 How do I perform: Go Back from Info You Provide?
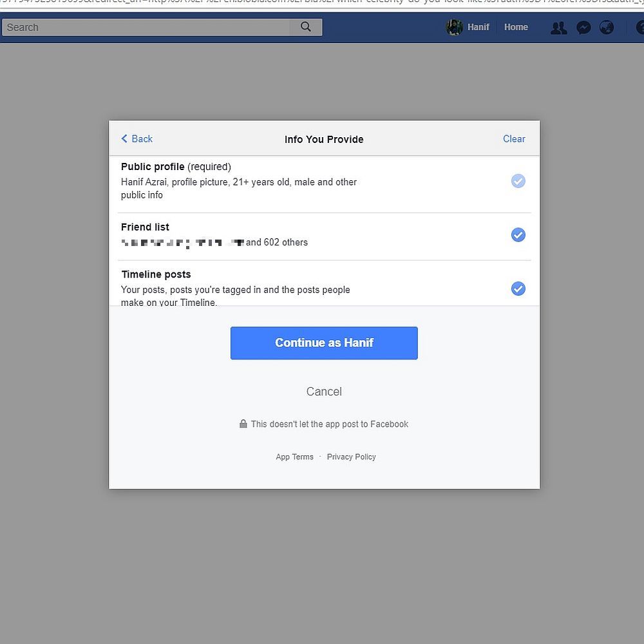click(137, 139)
